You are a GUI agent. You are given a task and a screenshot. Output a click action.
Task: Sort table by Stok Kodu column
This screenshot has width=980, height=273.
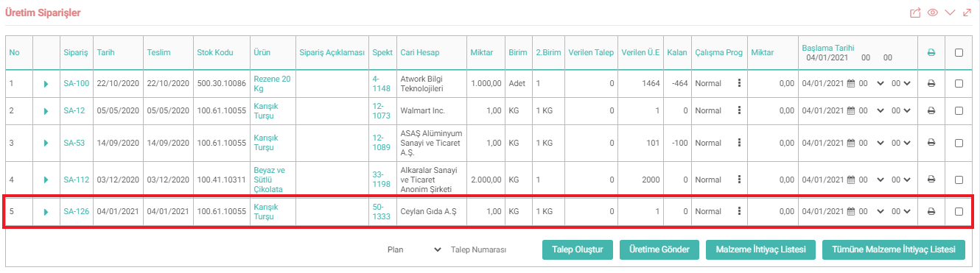[215, 52]
